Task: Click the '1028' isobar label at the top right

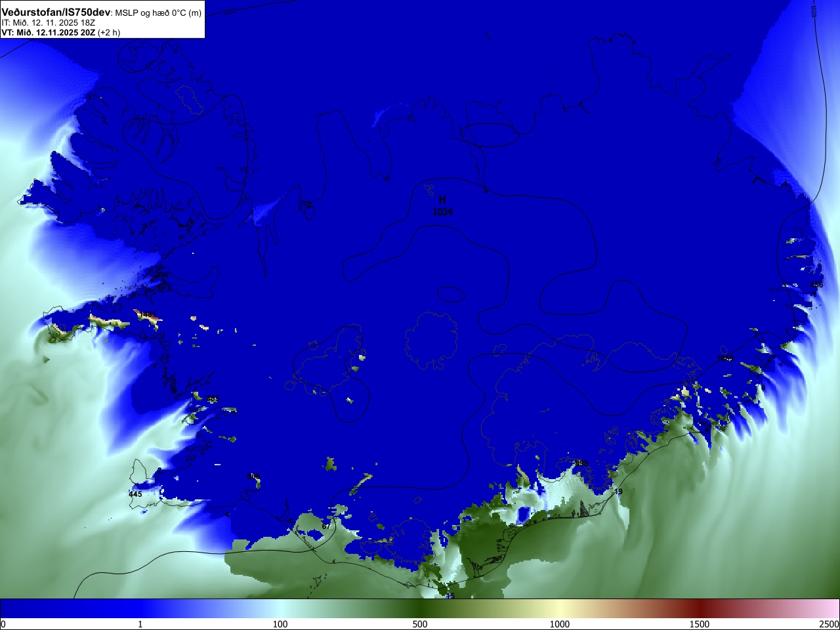Action: click(814, 11)
